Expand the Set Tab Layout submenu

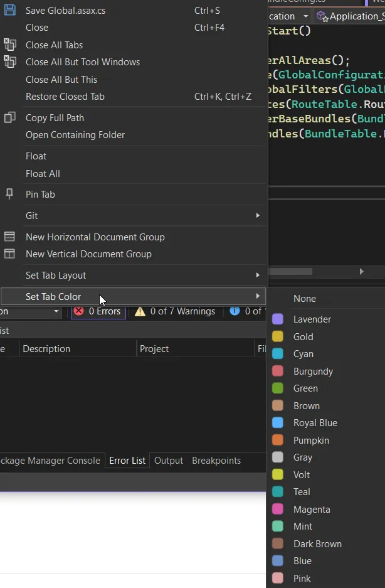[x=257, y=275]
